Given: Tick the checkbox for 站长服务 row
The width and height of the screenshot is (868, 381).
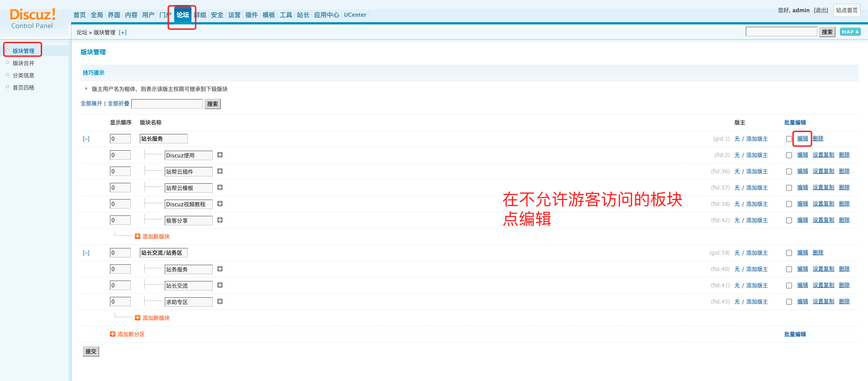Looking at the screenshot, I should point(789,139).
